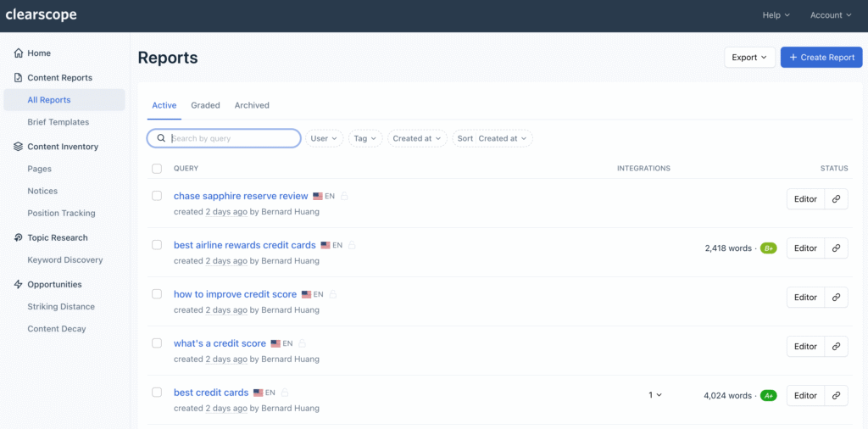Open Editor for what's a credit score

(x=805, y=347)
